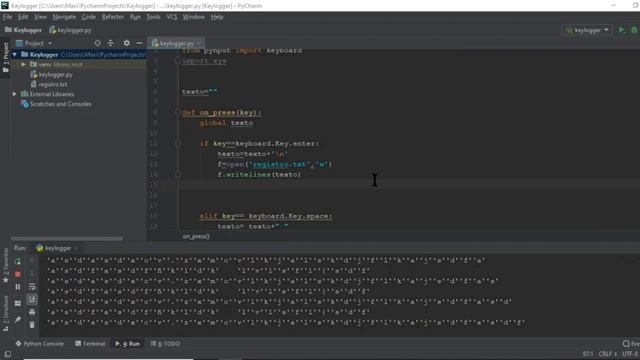This screenshot has height=360, width=640.
Task: Locate current file in Project tree
Action: tap(97, 43)
